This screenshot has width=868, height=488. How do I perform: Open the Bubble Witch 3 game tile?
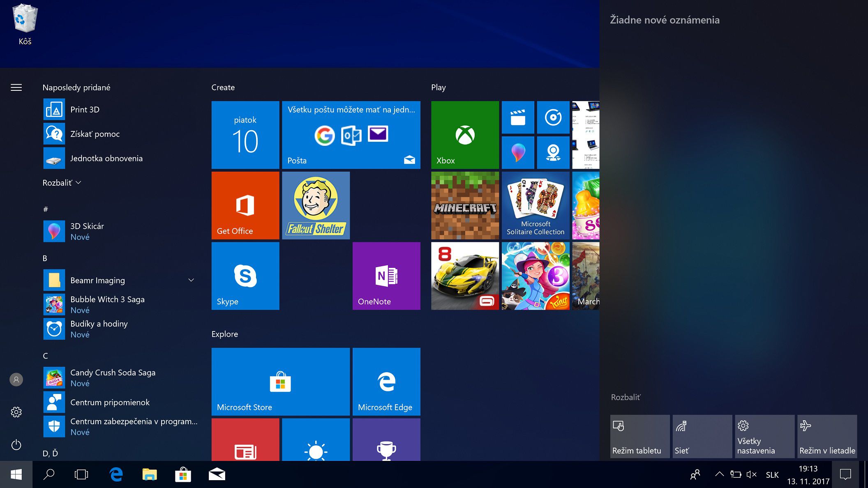(536, 276)
